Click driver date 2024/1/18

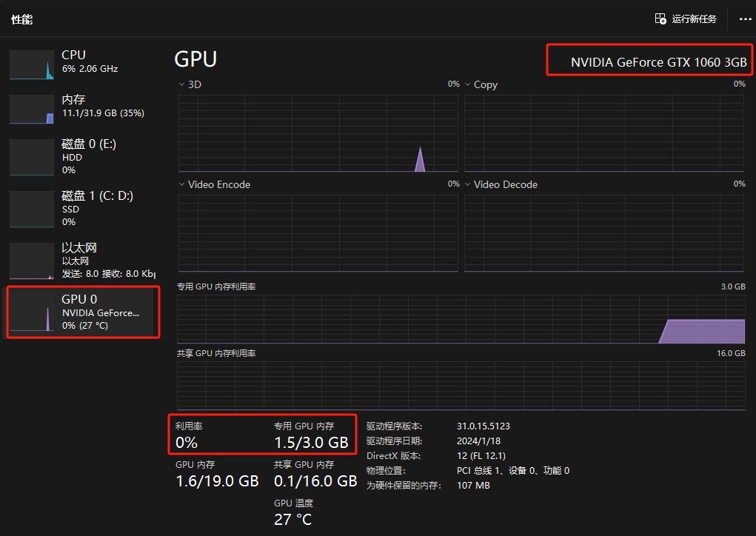pos(478,441)
